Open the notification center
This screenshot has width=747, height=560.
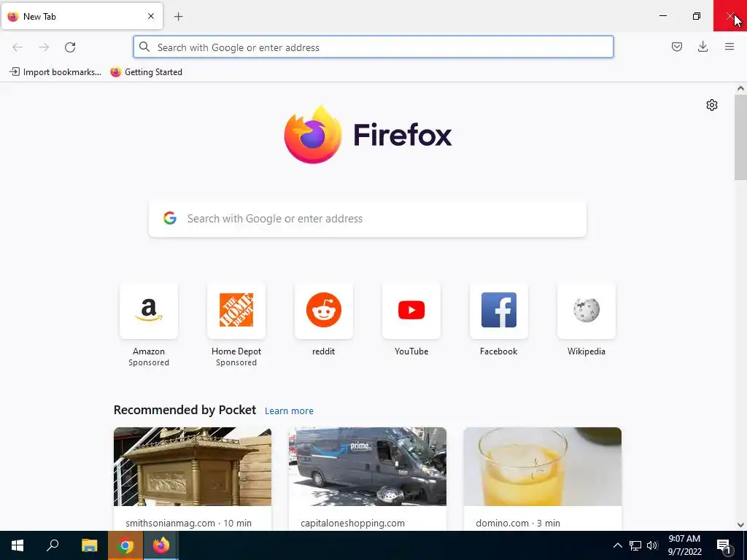(x=724, y=545)
